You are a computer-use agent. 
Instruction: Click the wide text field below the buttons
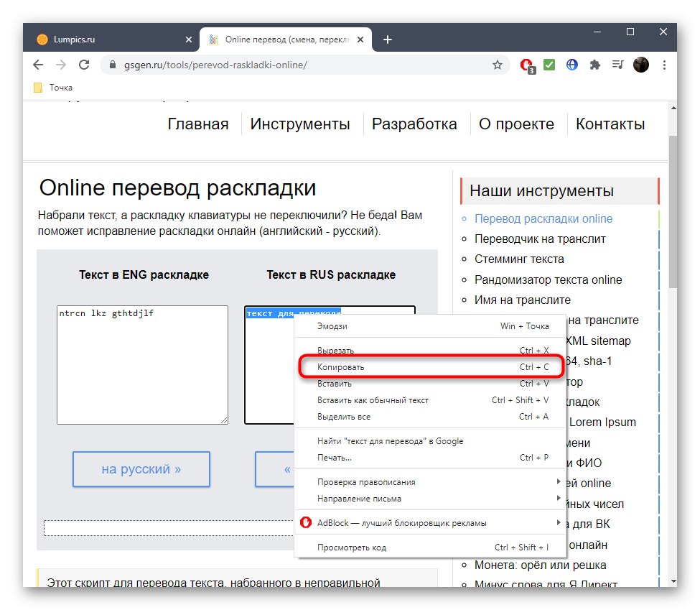click(169, 528)
